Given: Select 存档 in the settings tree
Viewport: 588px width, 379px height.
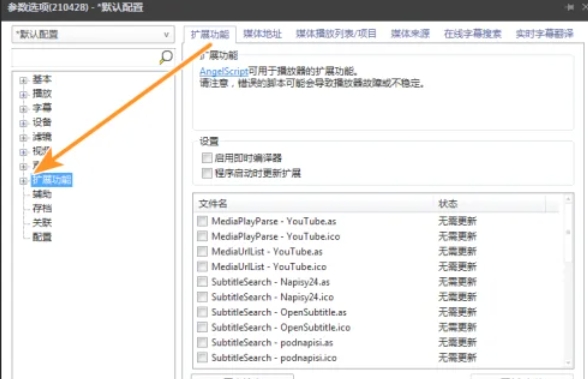Looking at the screenshot, I should tap(42, 208).
